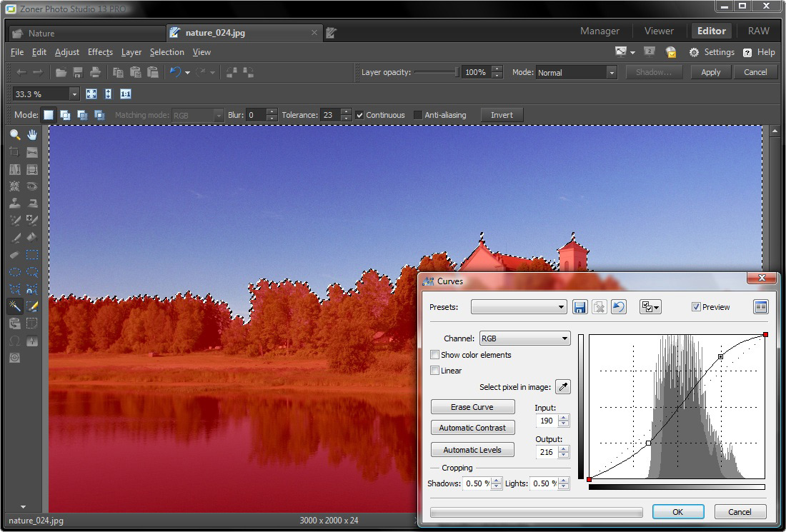786x532 pixels.
Task: Click the Layer opacity slider
Action: (436, 72)
